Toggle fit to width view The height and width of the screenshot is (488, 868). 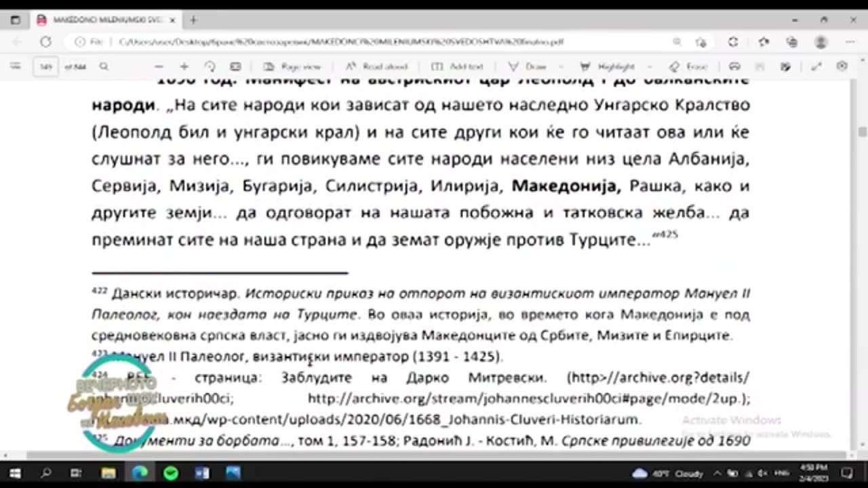tap(235, 66)
